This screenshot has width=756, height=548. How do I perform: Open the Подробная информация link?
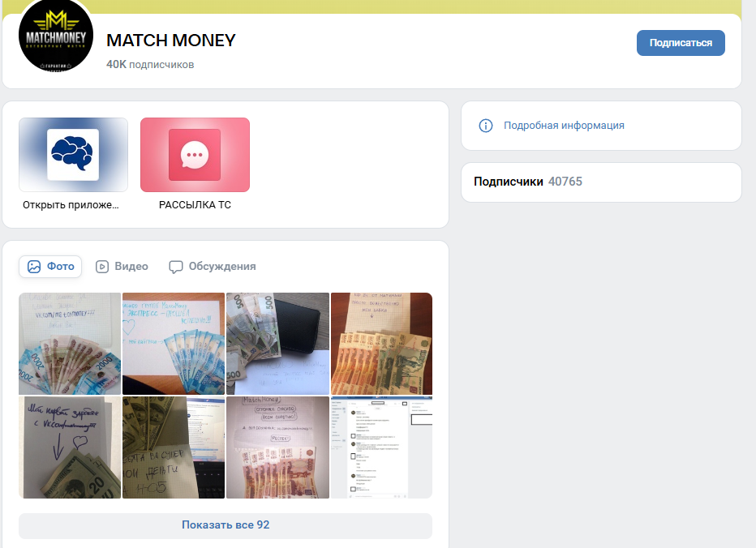click(x=564, y=126)
